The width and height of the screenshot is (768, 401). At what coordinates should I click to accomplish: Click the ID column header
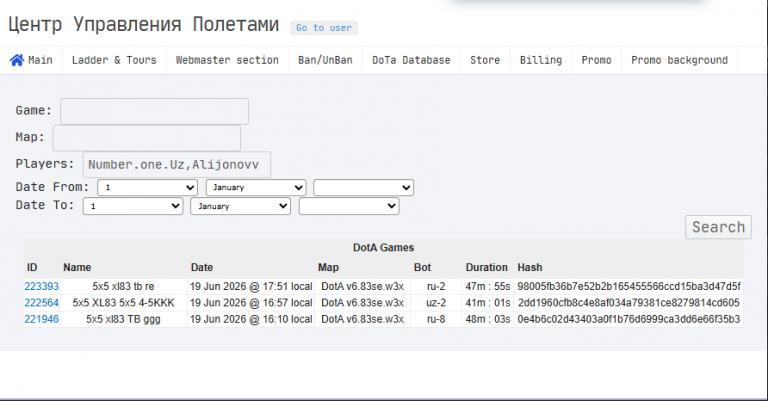(x=32, y=267)
